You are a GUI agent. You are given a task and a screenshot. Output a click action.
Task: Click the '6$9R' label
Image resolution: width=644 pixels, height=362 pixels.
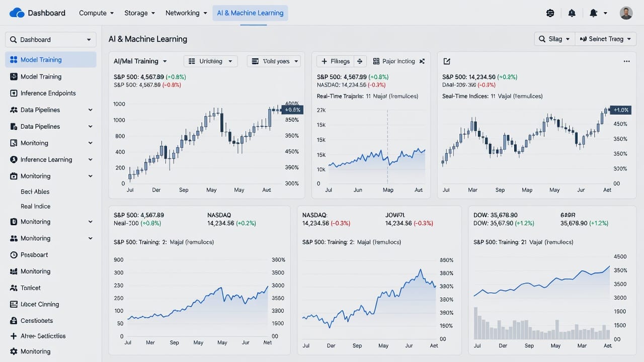pyautogui.click(x=568, y=215)
